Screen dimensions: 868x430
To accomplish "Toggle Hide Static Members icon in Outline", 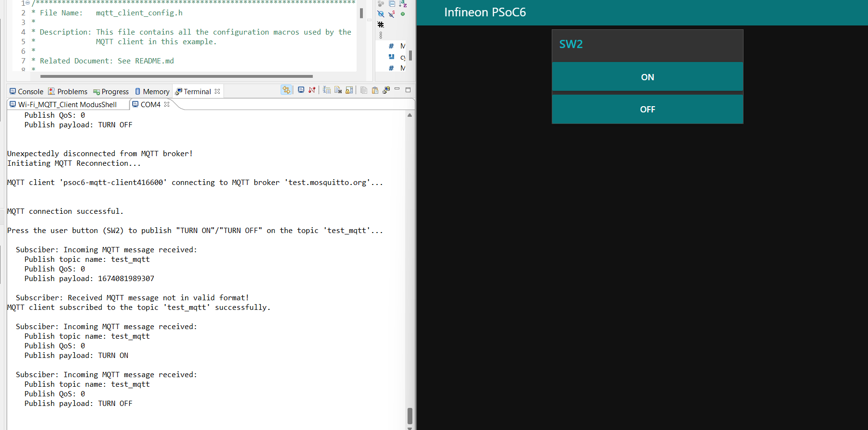I will (x=392, y=14).
